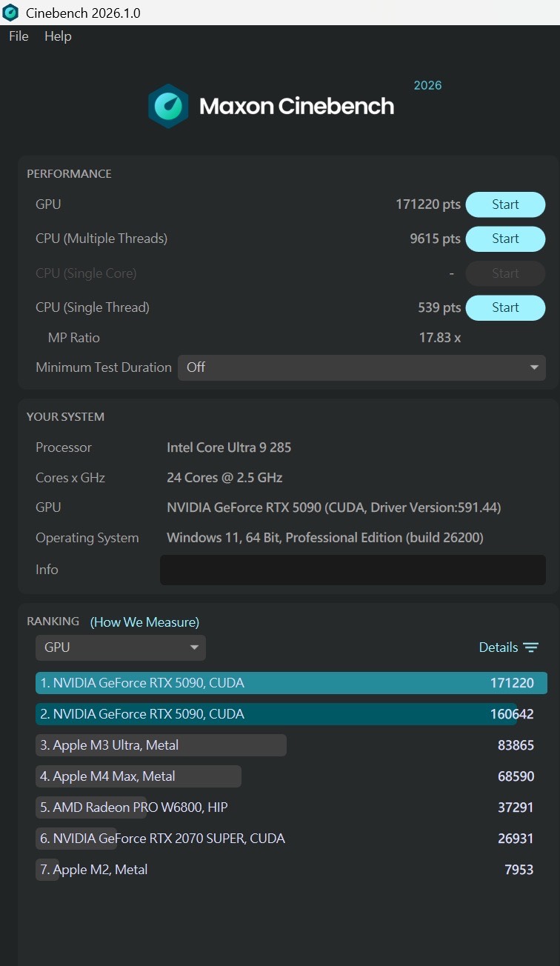This screenshot has width=560, height=966.
Task: Click the ranking dropdown arrow
Action: click(194, 647)
